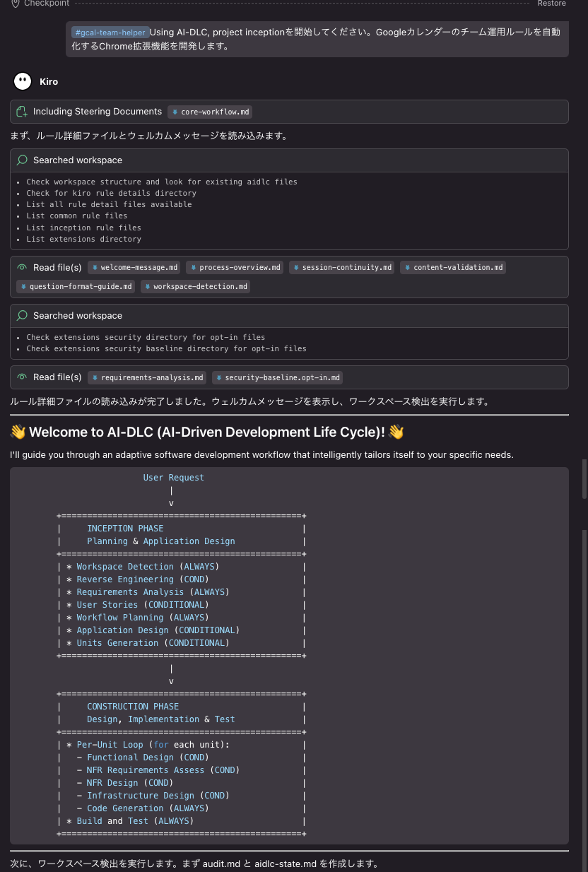Click the eye icon beside welcome-message.md row

22,268
